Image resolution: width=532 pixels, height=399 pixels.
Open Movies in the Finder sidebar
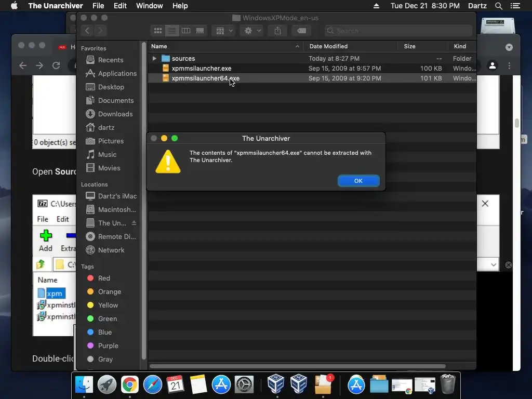click(103, 168)
